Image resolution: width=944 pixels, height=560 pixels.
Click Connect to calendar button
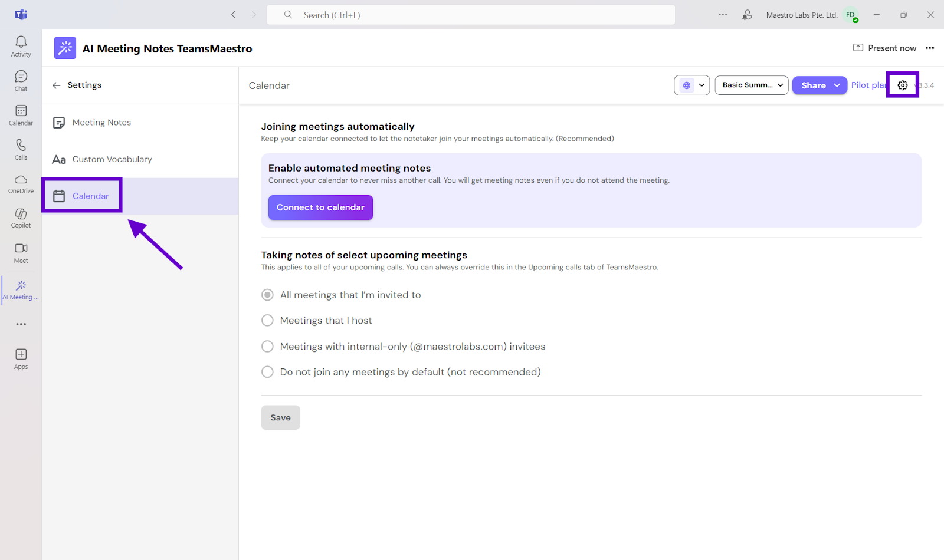click(320, 207)
